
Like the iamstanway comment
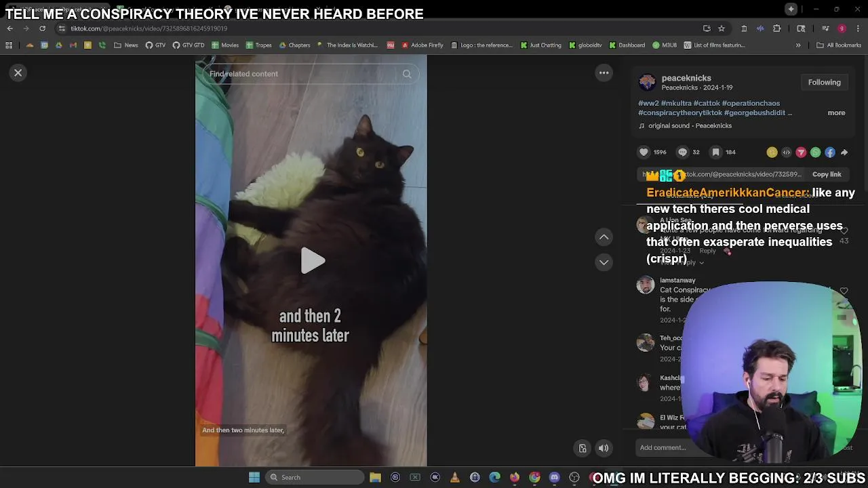click(844, 291)
